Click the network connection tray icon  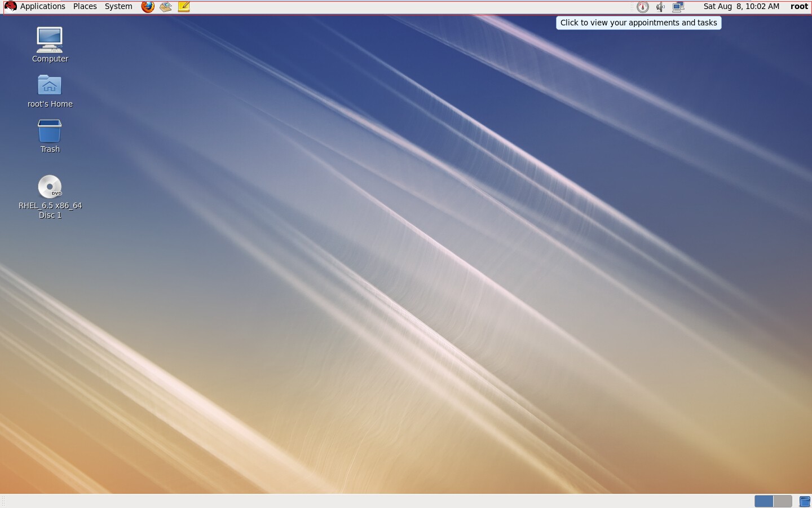tap(678, 7)
